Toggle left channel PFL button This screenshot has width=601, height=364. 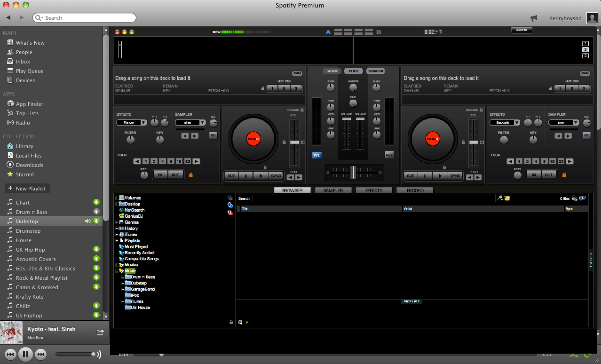[317, 155]
